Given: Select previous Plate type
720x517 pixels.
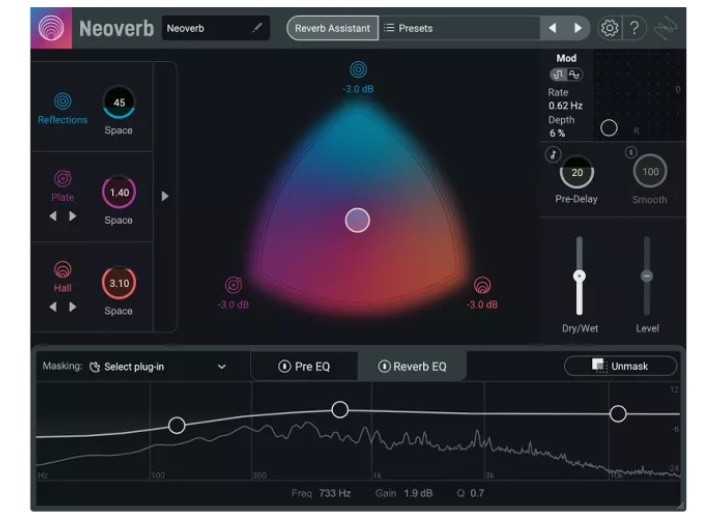Looking at the screenshot, I should pos(53,216).
